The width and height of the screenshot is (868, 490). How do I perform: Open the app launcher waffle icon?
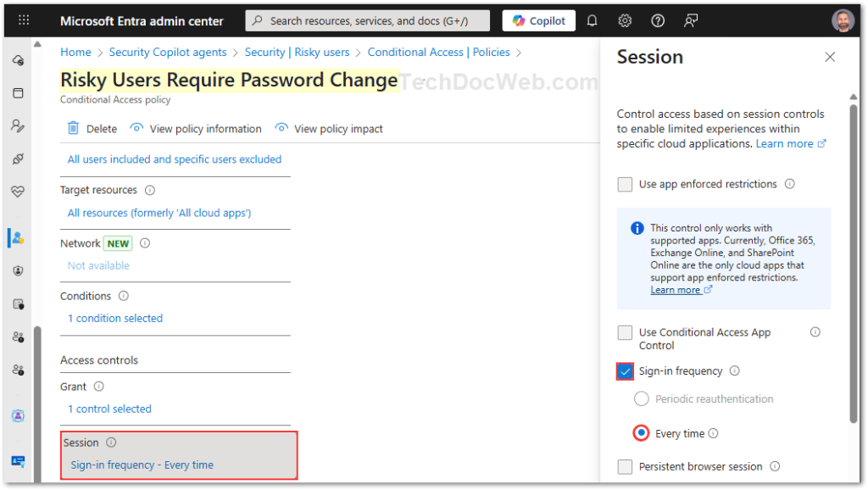tap(24, 20)
